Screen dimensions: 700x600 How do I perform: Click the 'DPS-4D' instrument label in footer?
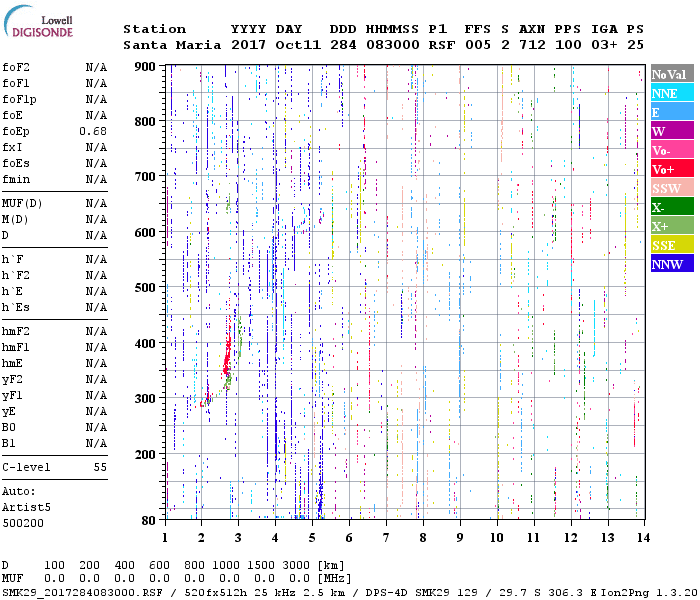point(387,593)
